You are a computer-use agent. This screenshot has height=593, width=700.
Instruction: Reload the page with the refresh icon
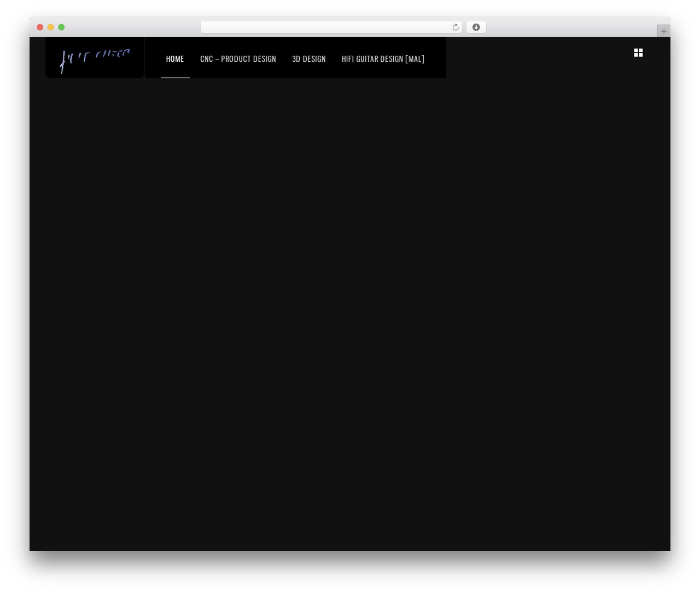(456, 27)
